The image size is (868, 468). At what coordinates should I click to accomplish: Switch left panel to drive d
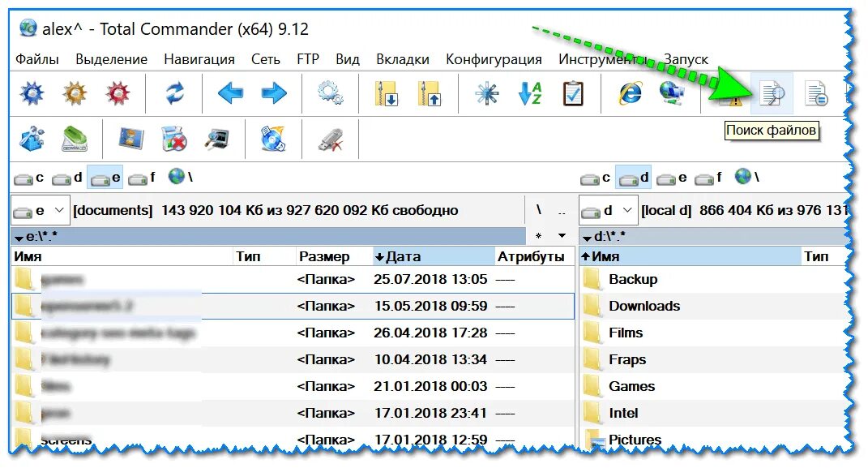pyautogui.click(x=67, y=178)
